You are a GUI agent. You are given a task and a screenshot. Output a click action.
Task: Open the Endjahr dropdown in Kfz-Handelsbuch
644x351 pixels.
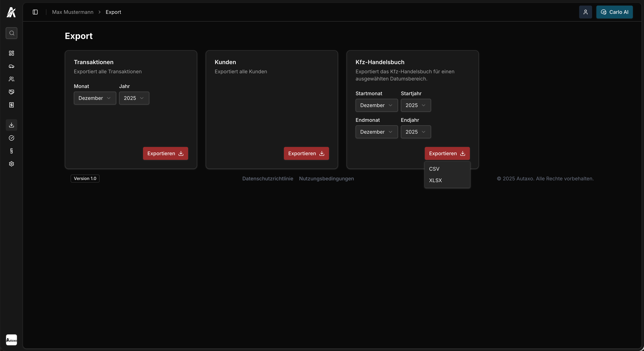(415, 132)
